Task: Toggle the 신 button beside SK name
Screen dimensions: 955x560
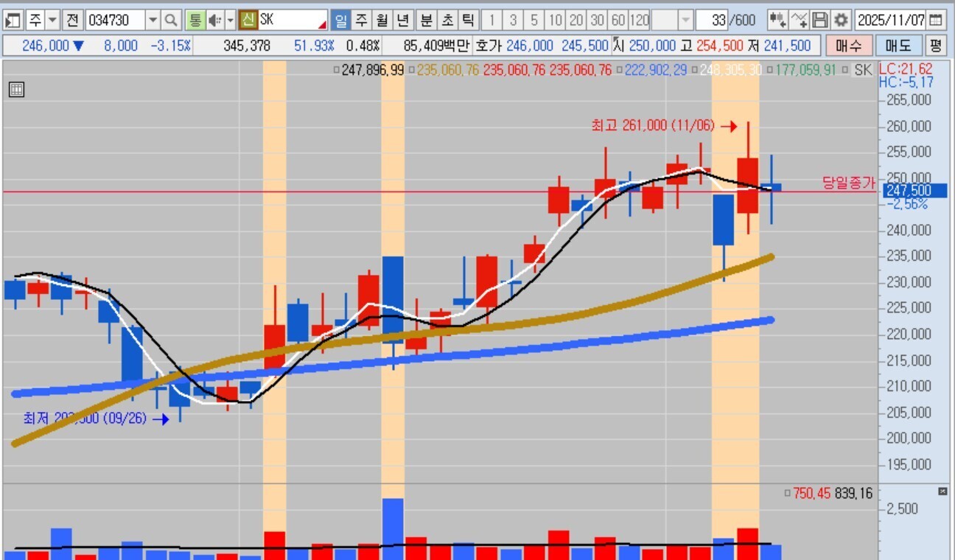Action: click(248, 20)
